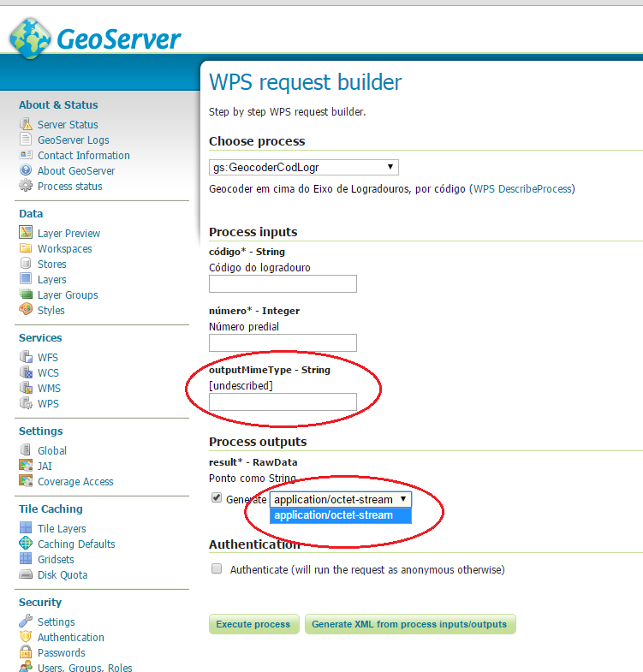Open the Layer Groups link

pyautogui.click(x=68, y=295)
